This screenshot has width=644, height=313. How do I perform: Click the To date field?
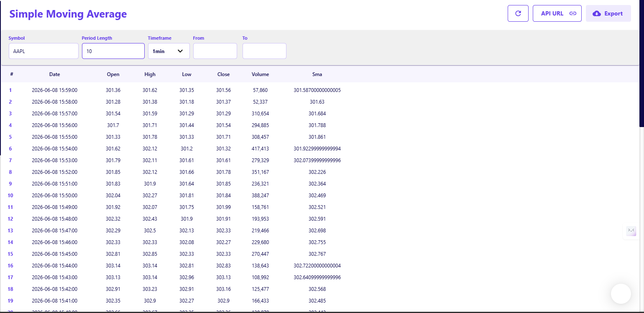[264, 51]
